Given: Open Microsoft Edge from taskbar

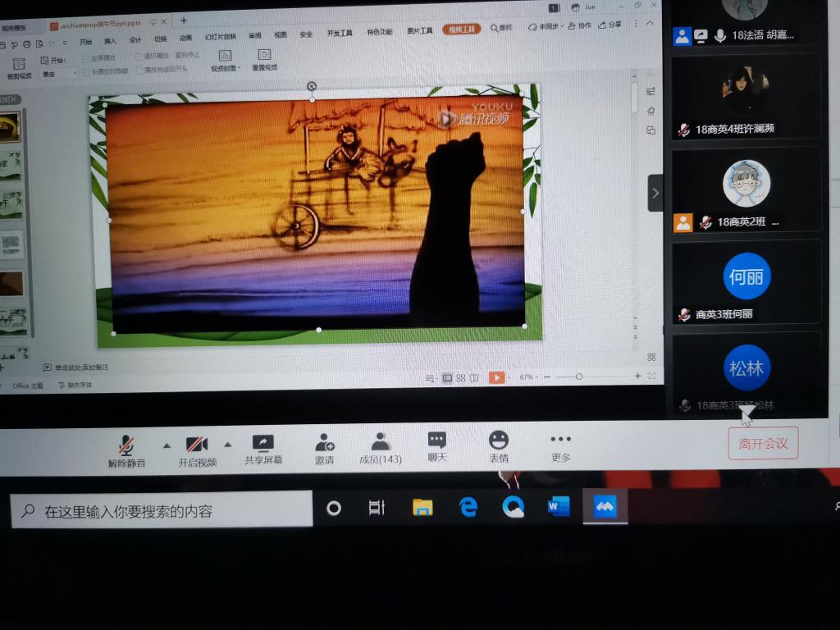Looking at the screenshot, I should click(468, 506).
